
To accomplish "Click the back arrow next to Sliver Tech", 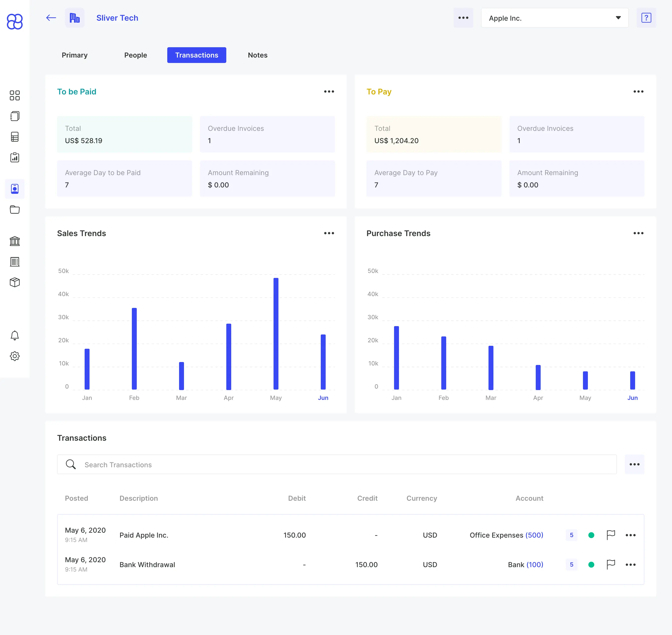I will coord(51,18).
